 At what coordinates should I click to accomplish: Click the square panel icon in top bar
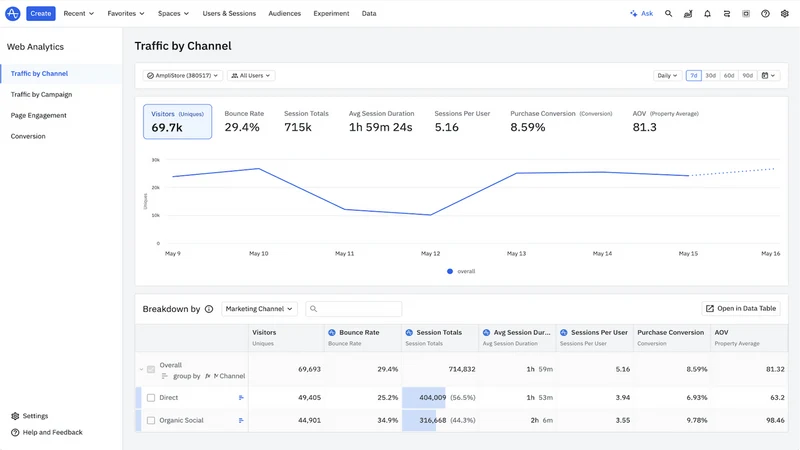[x=746, y=14]
